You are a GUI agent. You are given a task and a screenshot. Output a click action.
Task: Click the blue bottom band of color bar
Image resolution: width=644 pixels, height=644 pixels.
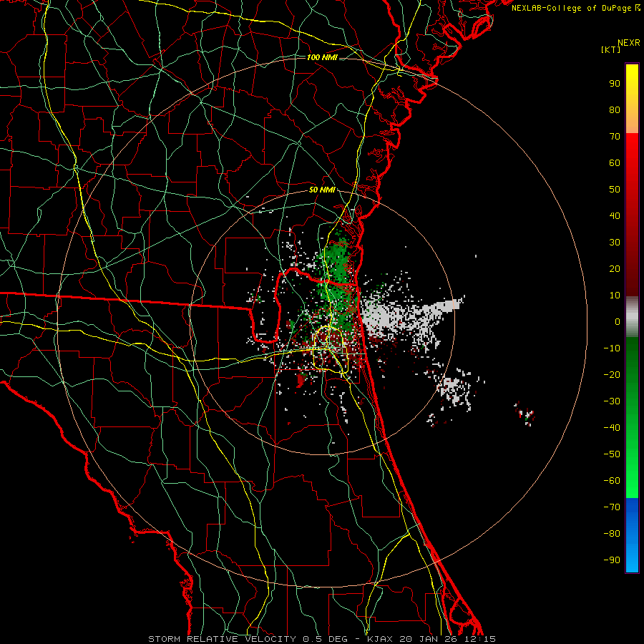tap(632, 535)
